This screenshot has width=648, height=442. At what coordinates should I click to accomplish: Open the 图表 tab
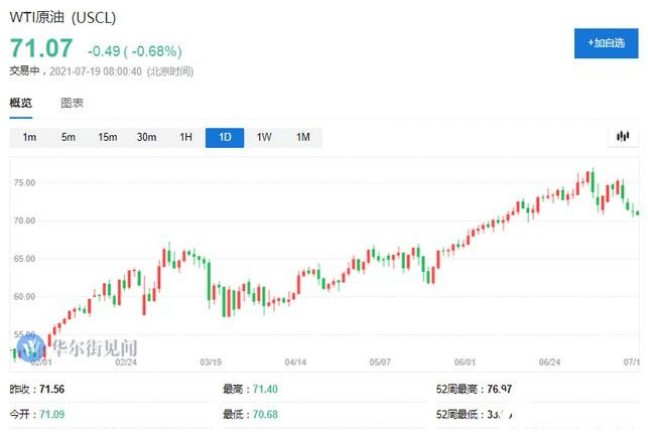pos(72,103)
